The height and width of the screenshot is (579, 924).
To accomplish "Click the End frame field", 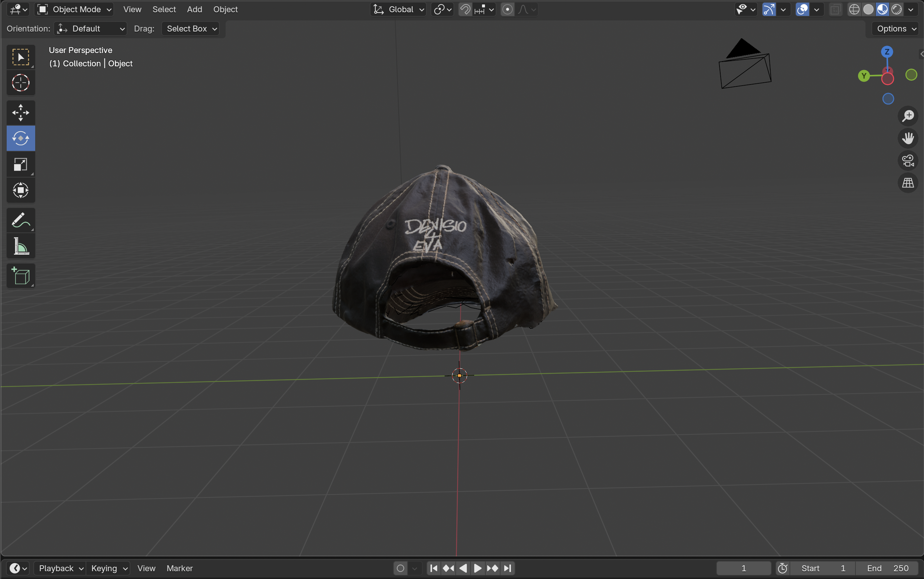I will tap(887, 568).
